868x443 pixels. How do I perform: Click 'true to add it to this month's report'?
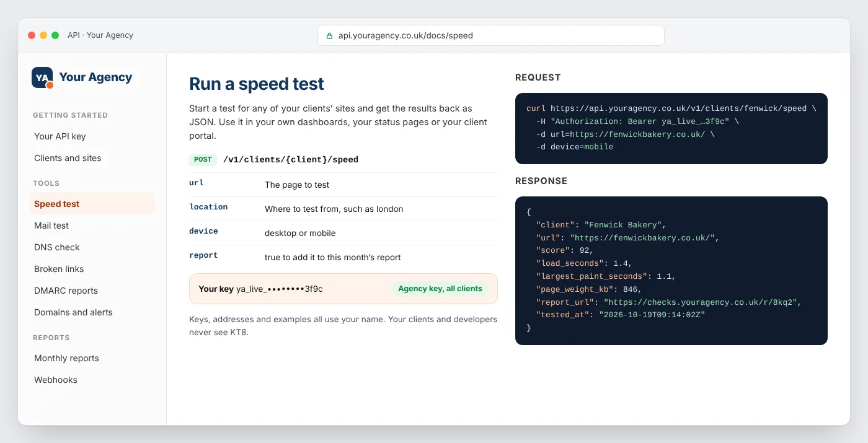coord(333,257)
